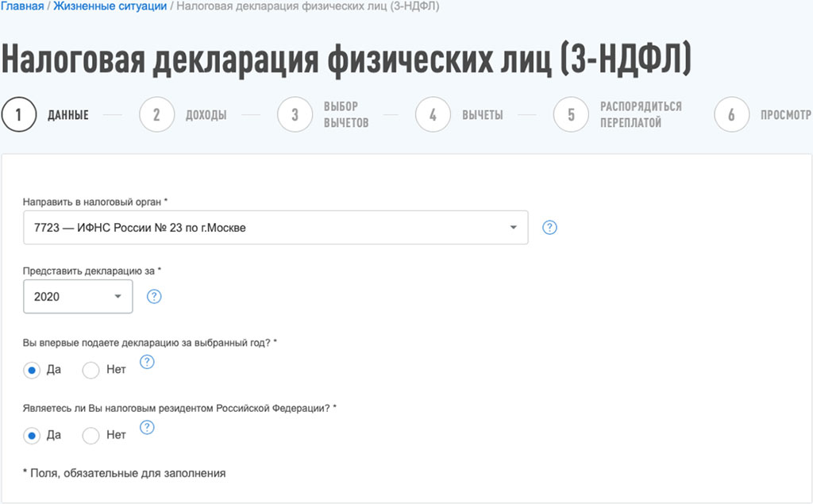Open 'Главная' breadcrumb link
813x504 pixels.
(x=21, y=6)
